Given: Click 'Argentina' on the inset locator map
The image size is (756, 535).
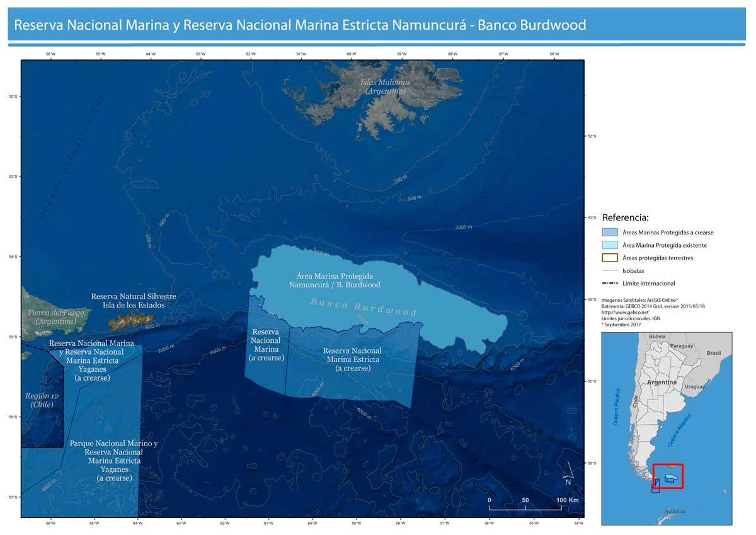Looking at the screenshot, I should [x=661, y=383].
